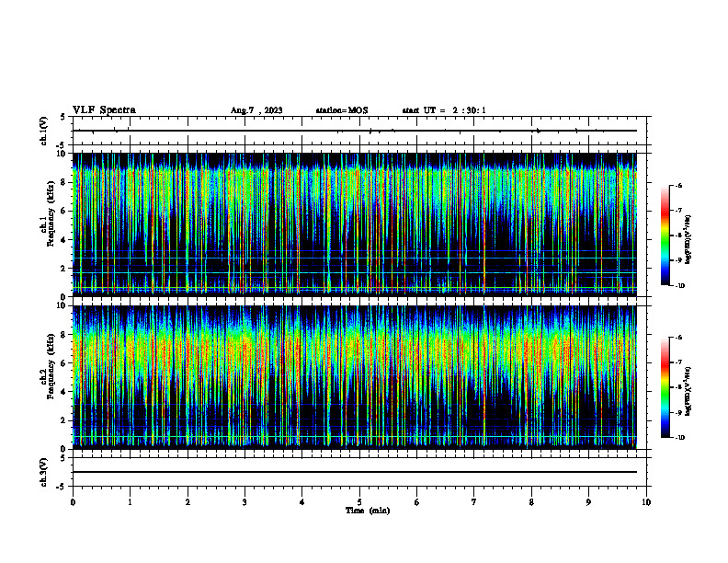Click the "VLF Spectra" plot title

(104, 110)
